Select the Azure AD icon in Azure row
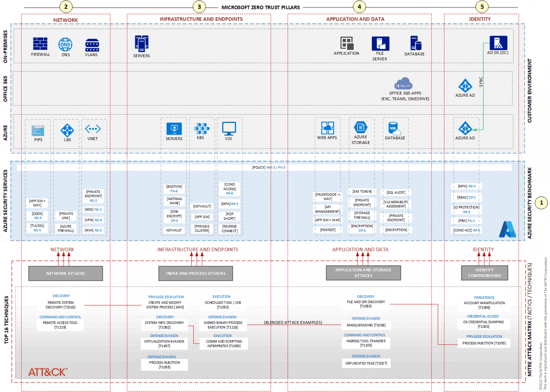 [x=465, y=129]
